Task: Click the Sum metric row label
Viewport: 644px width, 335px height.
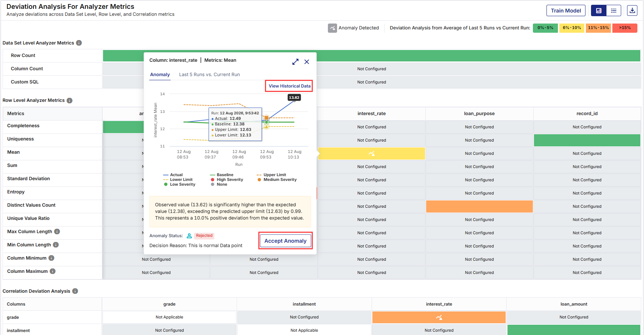Action: pyautogui.click(x=12, y=165)
